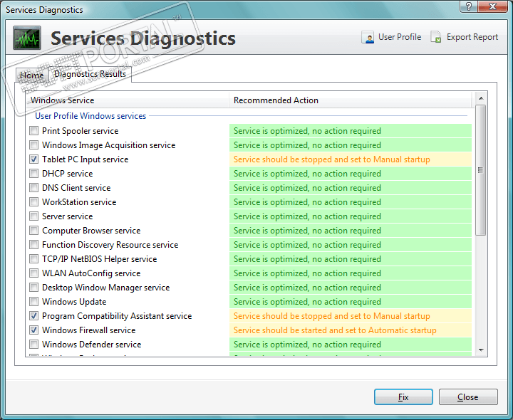Click the Services Diagnostics logo icon
The width and height of the screenshot is (513, 420).
click(27, 38)
